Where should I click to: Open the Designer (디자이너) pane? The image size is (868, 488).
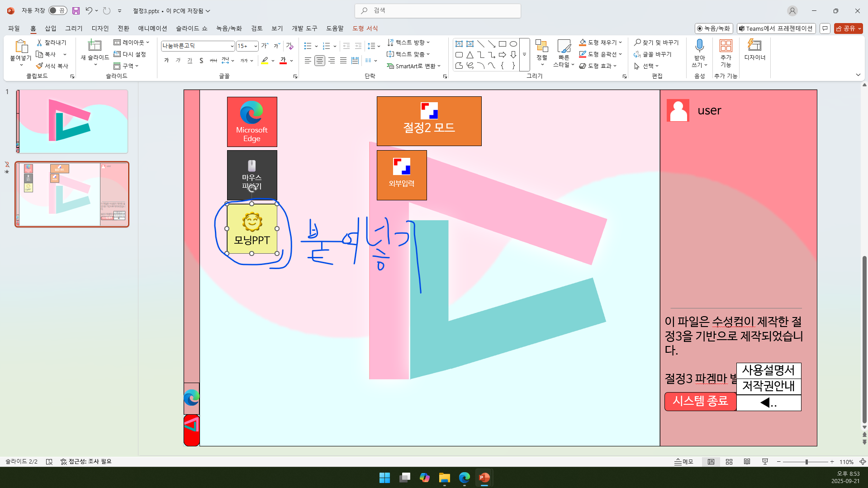pyautogui.click(x=754, y=49)
